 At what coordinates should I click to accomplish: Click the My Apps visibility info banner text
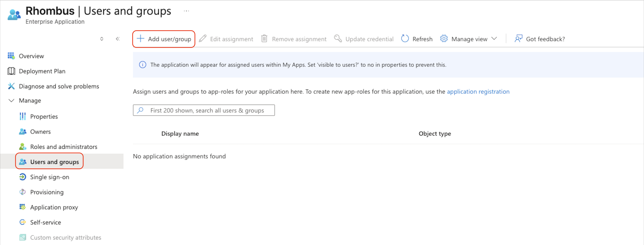pos(298,65)
